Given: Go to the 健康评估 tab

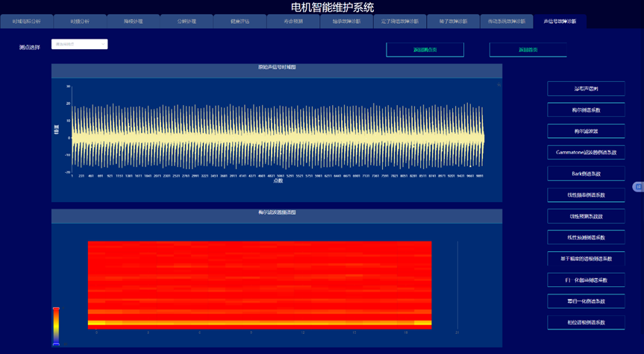Looking at the screenshot, I should (x=240, y=22).
